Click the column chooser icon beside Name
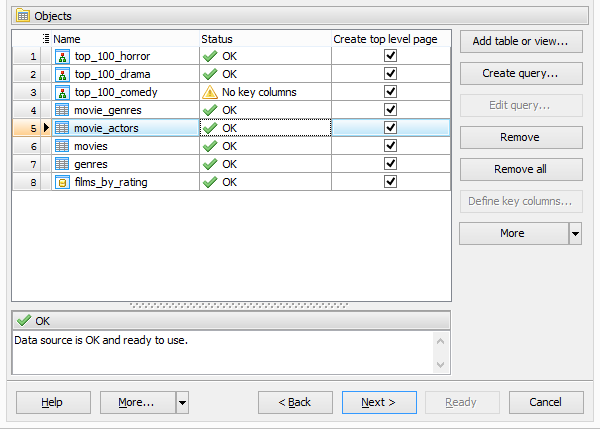600x429 pixels. pos(46,39)
